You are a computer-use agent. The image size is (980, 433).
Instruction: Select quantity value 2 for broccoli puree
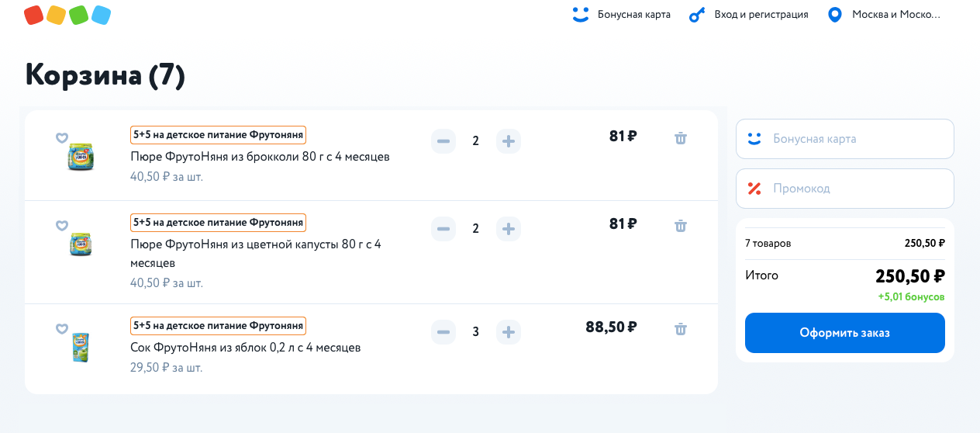[476, 141]
